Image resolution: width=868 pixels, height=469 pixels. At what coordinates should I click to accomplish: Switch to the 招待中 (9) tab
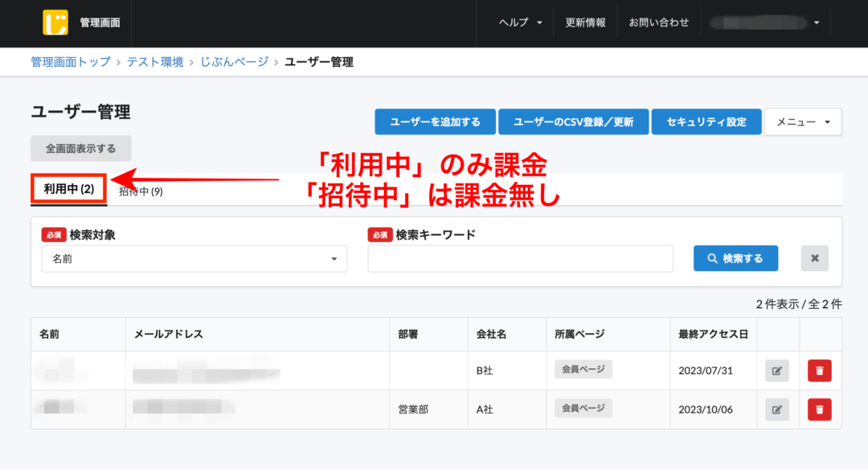tap(141, 191)
